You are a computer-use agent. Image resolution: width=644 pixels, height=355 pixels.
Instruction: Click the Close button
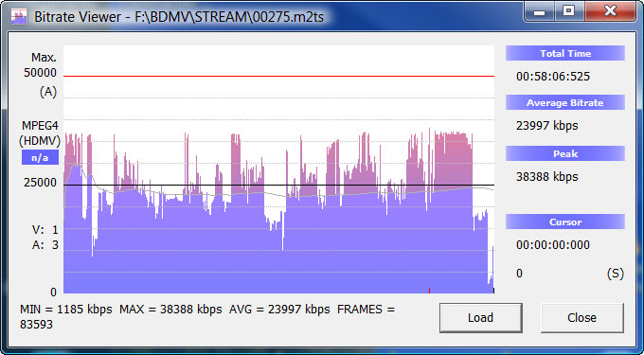(582, 318)
